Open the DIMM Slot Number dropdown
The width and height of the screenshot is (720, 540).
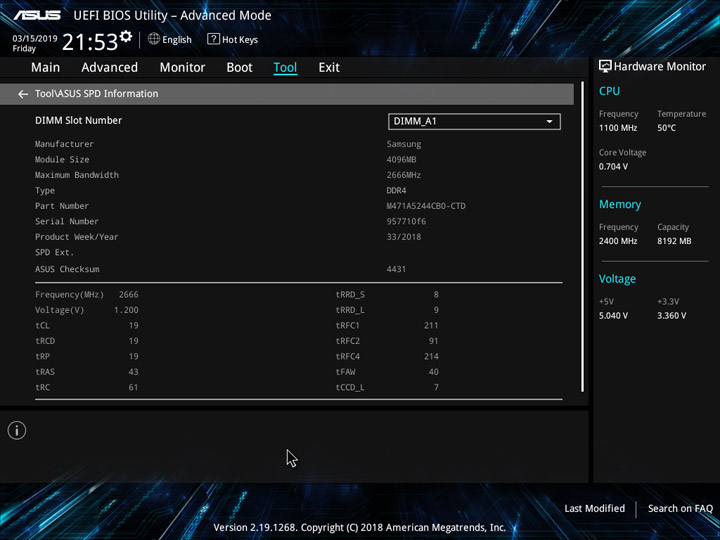pos(474,122)
